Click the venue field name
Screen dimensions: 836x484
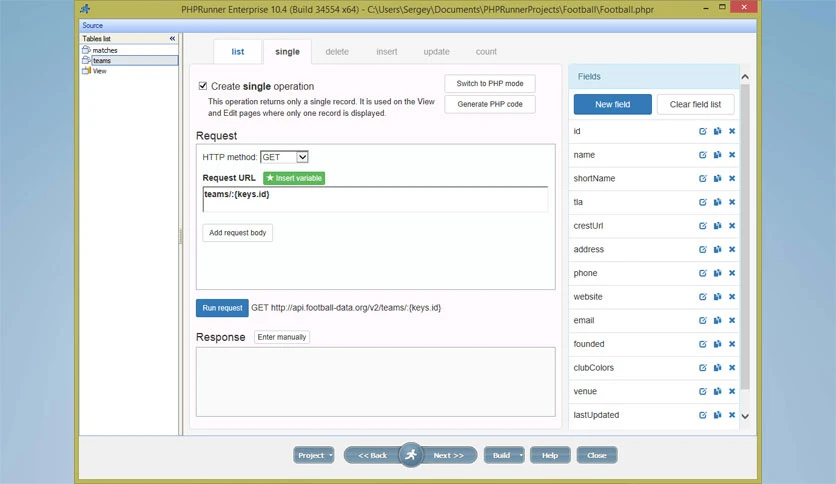[x=585, y=391]
